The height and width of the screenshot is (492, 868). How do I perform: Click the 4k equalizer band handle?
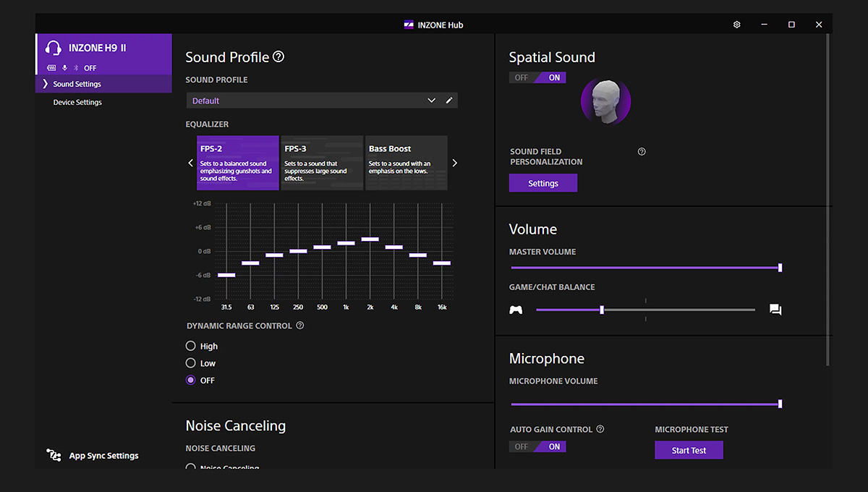click(393, 247)
